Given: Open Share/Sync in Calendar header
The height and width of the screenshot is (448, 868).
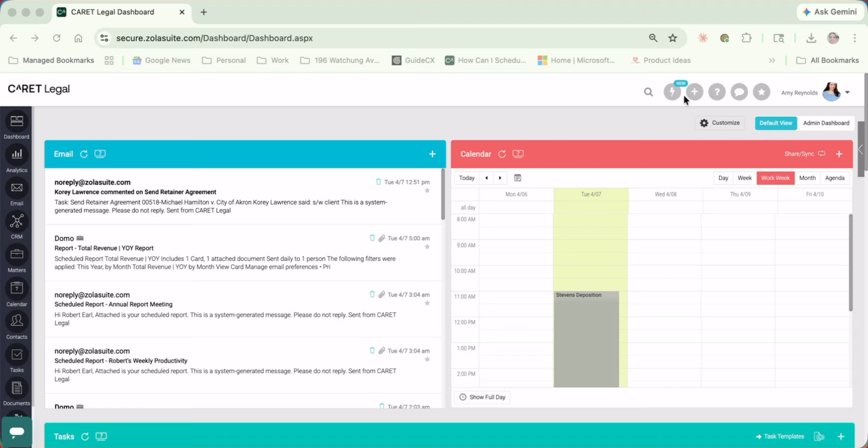Looking at the screenshot, I should (x=805, y=154).
